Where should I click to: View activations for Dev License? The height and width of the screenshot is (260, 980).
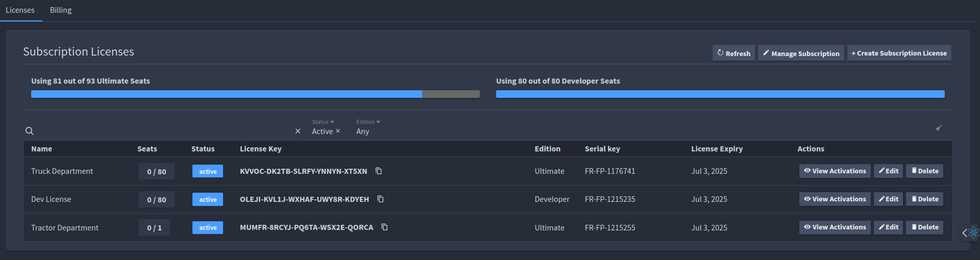click(835, 199)
